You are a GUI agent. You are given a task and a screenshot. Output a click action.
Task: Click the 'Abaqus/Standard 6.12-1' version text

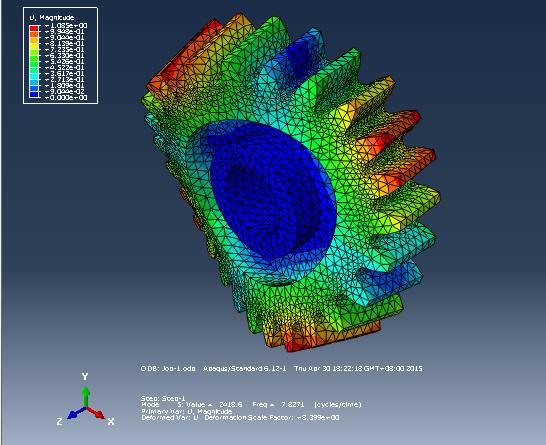pyautogui.click(x=245, y=368)
